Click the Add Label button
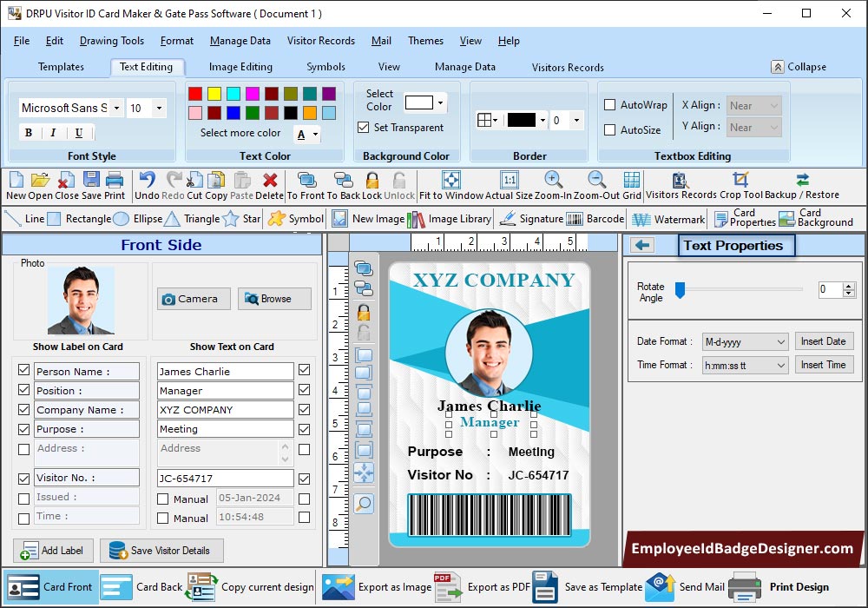The height and width of the screenshot is (608, 868). [53, 551]
